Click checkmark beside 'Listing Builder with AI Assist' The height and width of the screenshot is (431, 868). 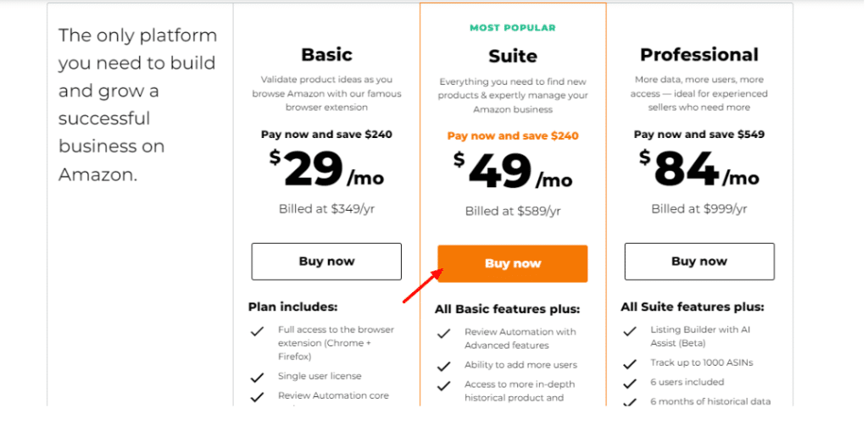coord(630,331)
